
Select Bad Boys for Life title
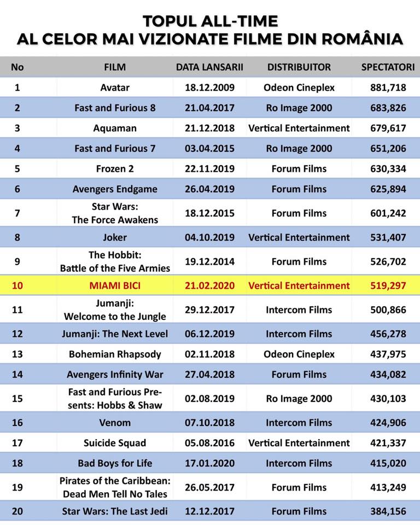[115, 463]
